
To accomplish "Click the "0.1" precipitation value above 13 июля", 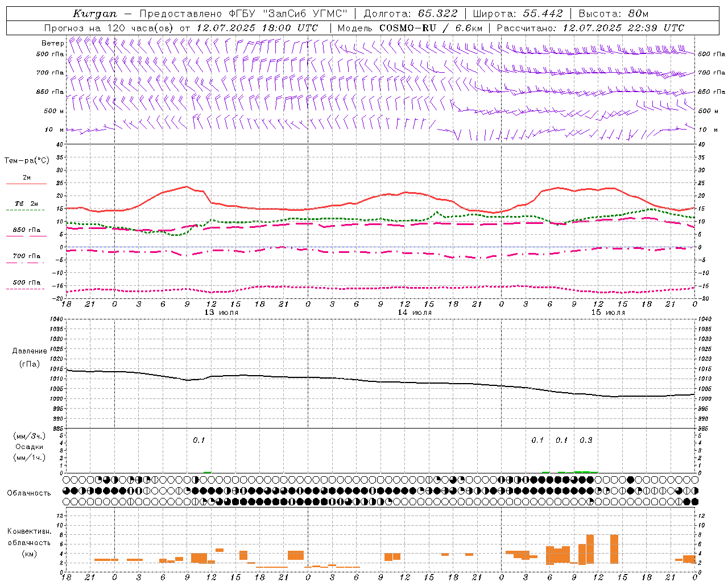I will click(198, 440).
